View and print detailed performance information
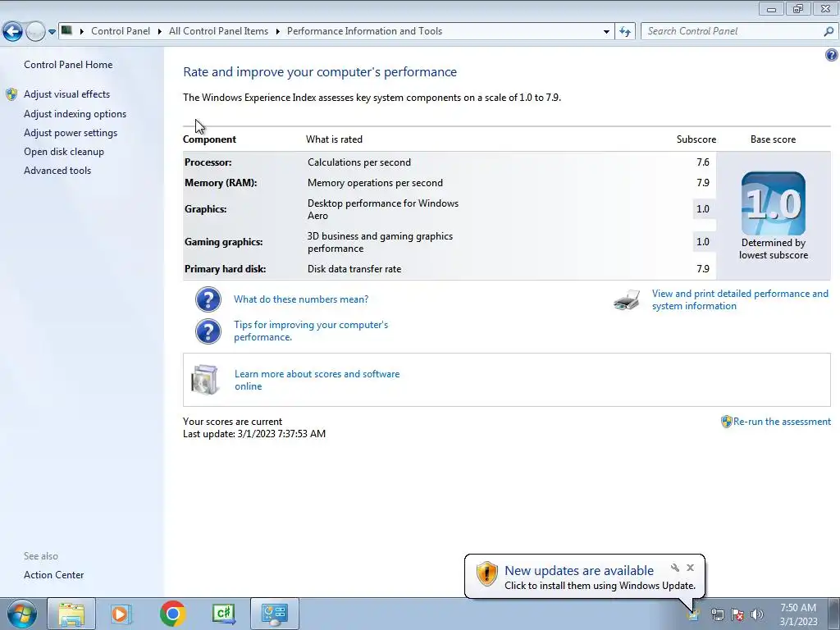This screenshot has height=630, width=840. click(740, 300)
